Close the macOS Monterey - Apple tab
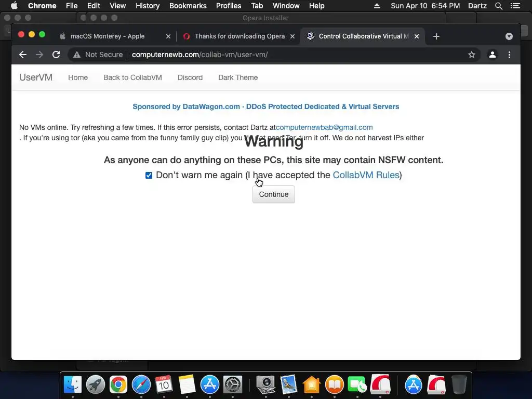This screenshot has width=532, height=399. pos(168,36)
